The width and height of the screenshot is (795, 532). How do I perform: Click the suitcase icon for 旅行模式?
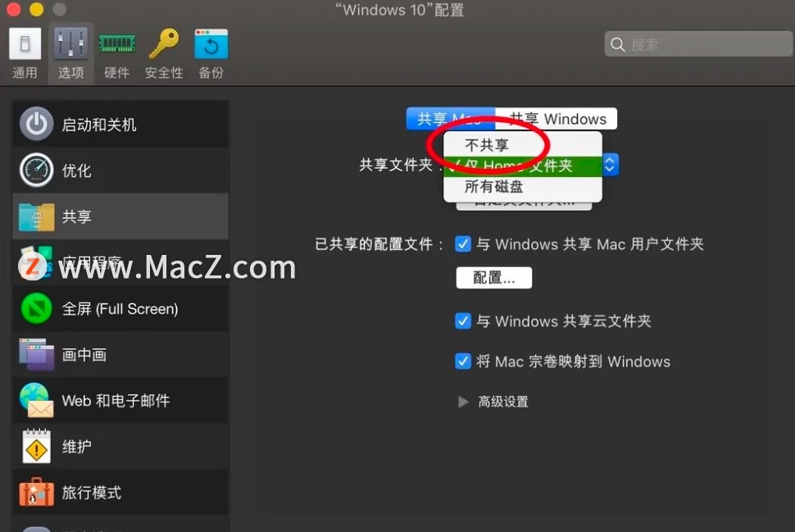(37, 492)
